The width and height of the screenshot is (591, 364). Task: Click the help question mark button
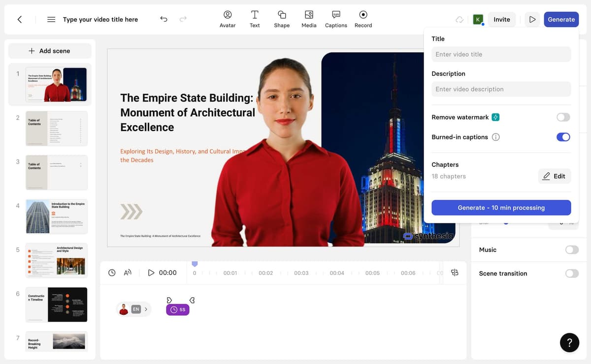[x=569, y=342]
